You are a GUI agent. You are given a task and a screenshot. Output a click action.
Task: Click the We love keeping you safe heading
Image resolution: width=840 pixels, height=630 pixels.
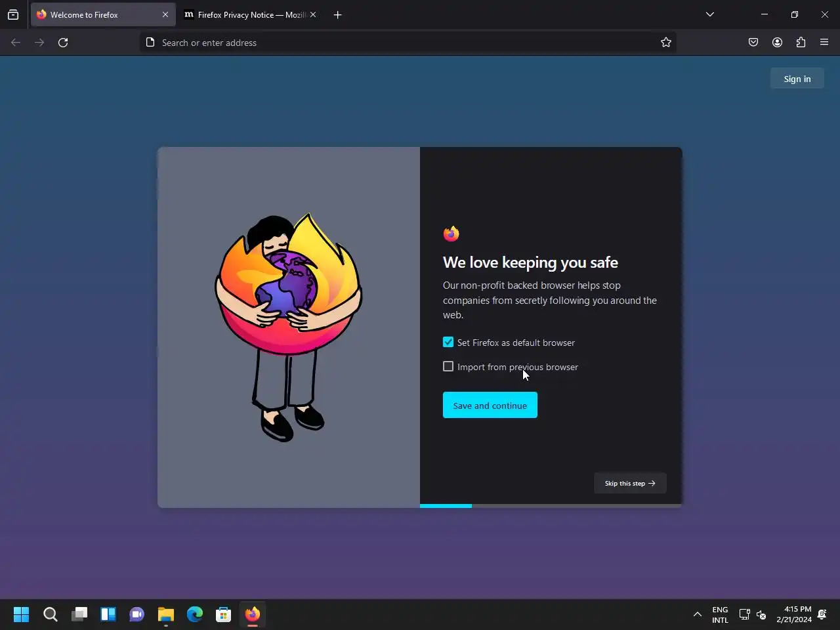point(530,262)
